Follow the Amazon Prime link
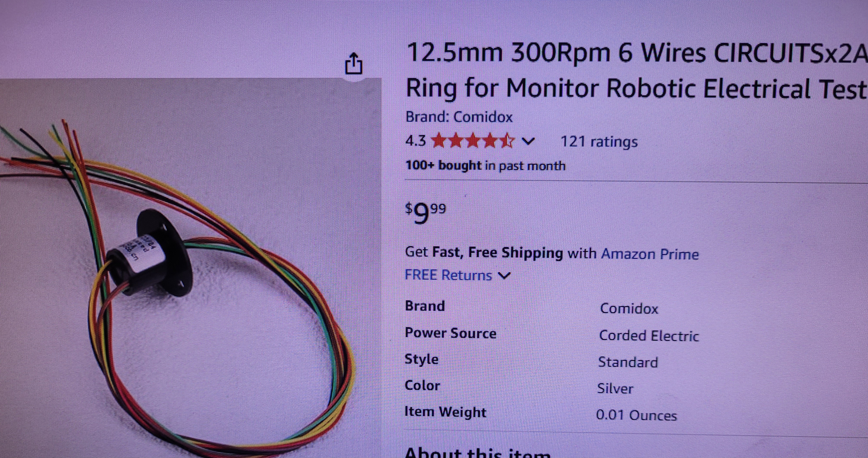 coord(650,254)
